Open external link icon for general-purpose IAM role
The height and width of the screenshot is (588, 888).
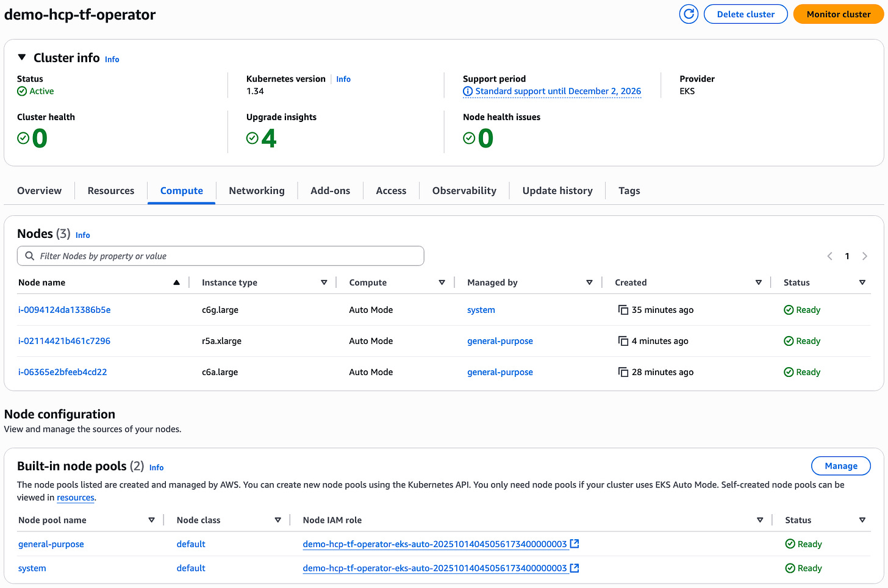pos(574,543)
